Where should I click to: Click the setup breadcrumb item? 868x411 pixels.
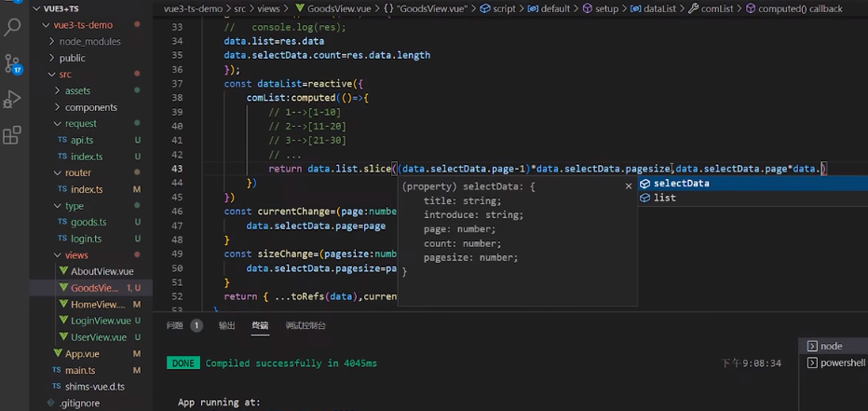click(x=601, y=8)
